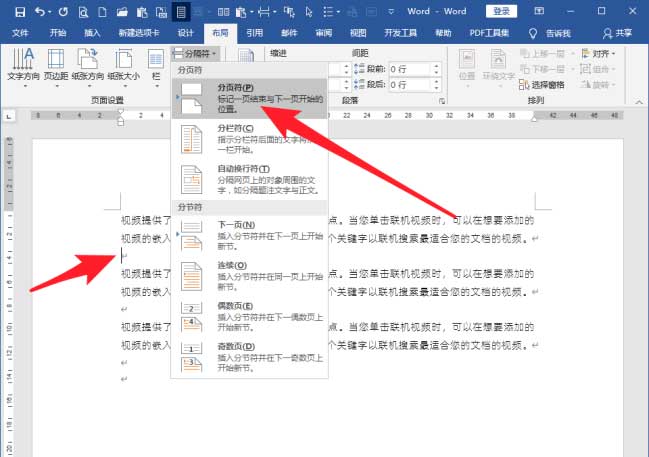649x457 pixels.
Task: Open paragraph settings dialog launcher
Action: point(441,101)
